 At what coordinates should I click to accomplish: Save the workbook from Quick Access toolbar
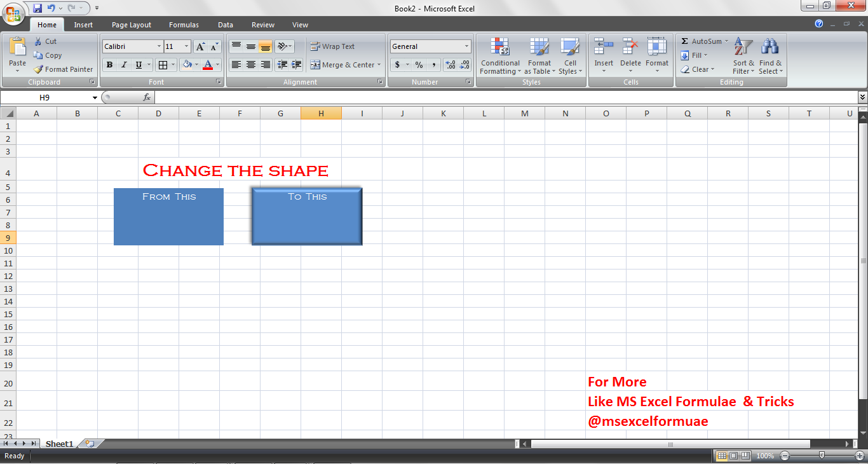point(37,8)
